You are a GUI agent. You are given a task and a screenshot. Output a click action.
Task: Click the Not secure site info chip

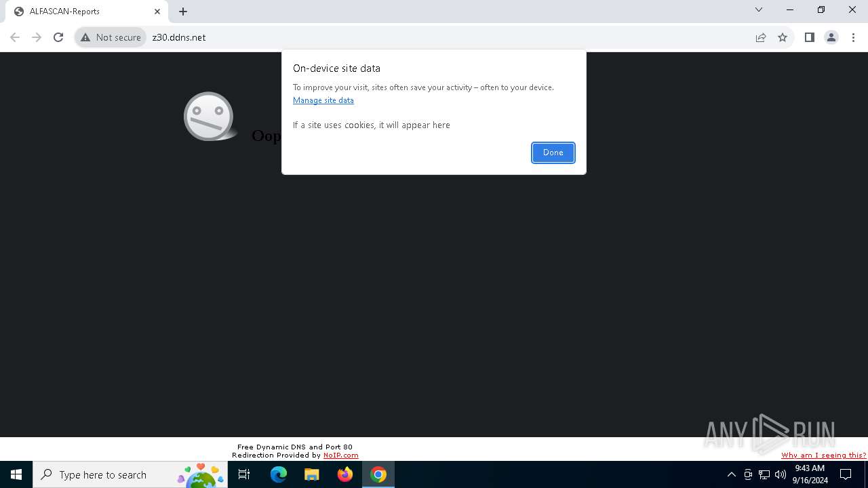coord(111,37)
